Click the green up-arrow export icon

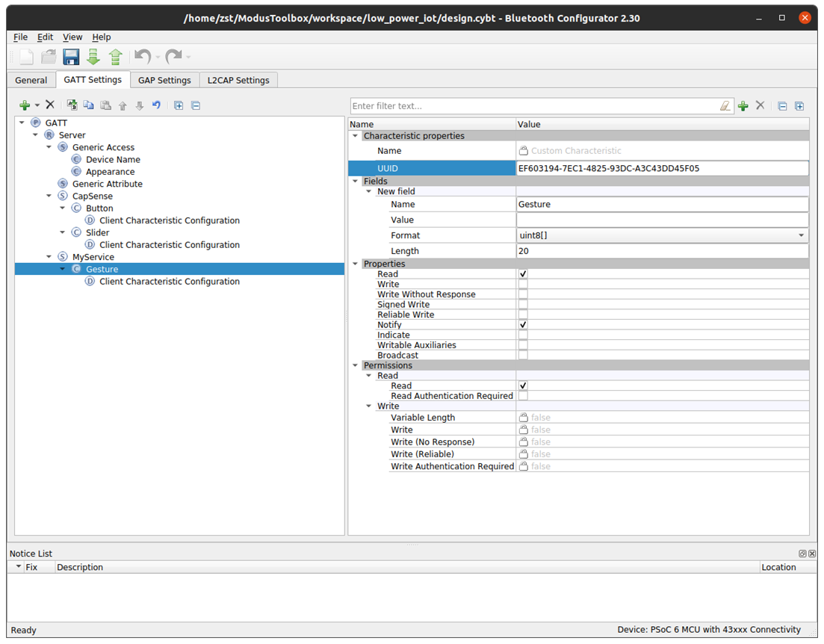tap(116, 57)
